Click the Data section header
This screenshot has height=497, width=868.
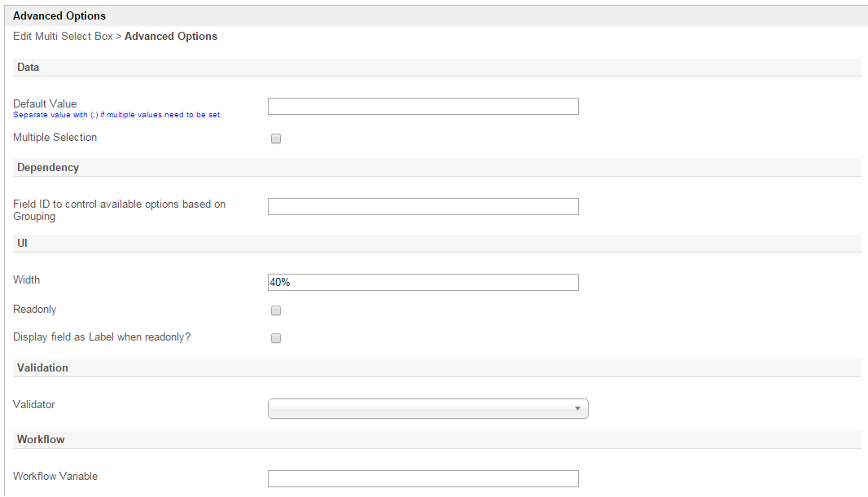(28, 68)
